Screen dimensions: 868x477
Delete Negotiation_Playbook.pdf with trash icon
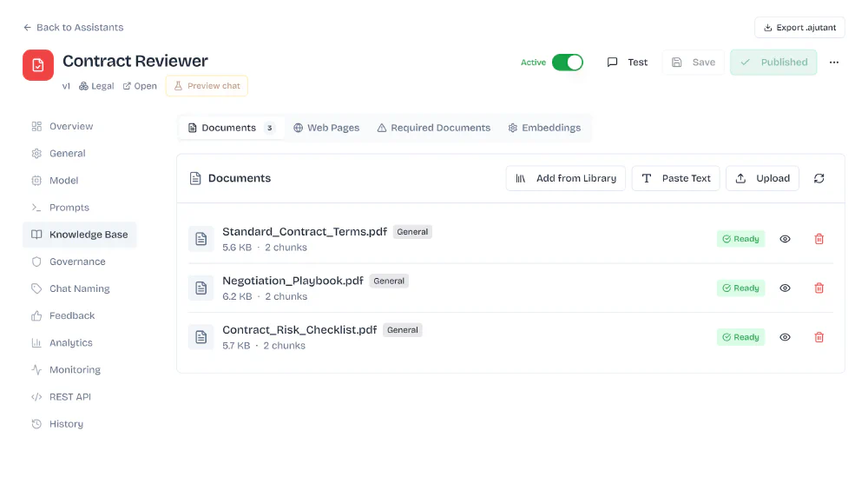click(x=819, y=288)
